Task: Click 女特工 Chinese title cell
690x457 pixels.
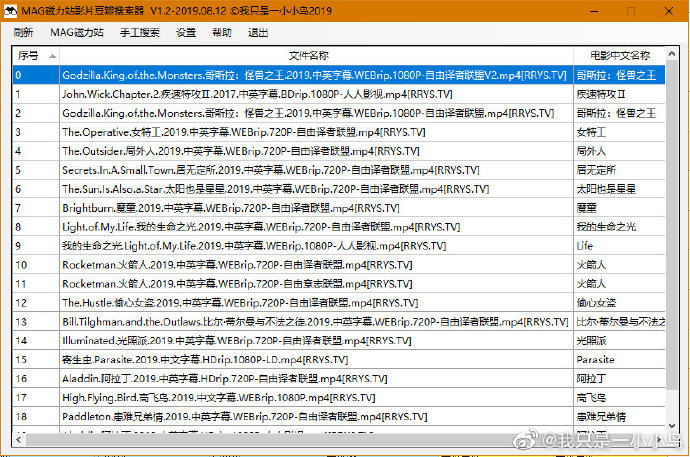Action: [x=619, y=132]
